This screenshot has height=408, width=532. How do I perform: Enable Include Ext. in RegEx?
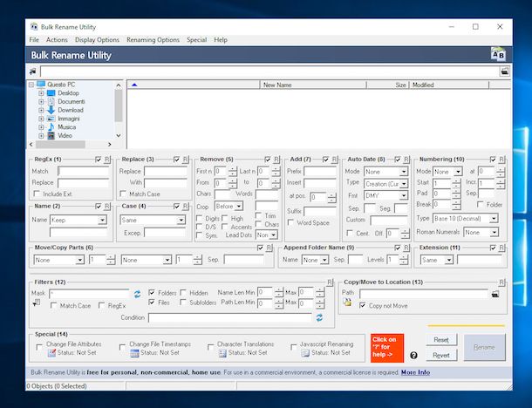coord(37,194)
